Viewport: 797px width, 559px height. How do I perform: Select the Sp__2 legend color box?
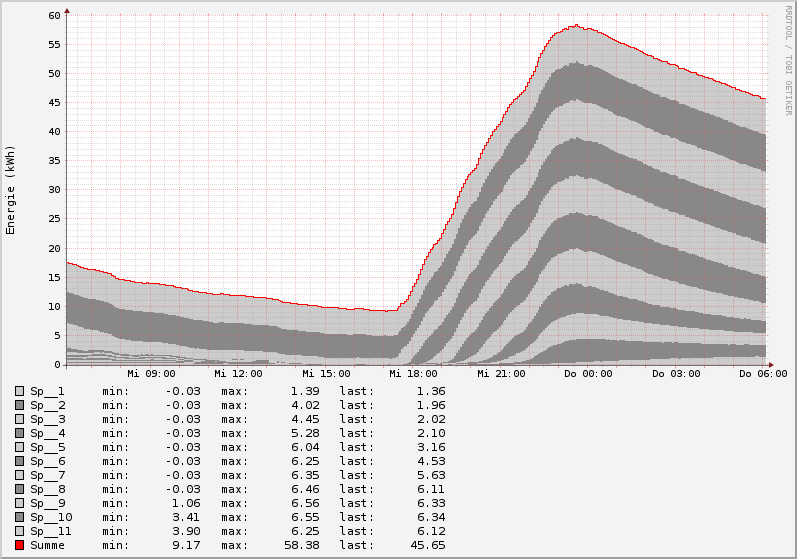[19, 405]
